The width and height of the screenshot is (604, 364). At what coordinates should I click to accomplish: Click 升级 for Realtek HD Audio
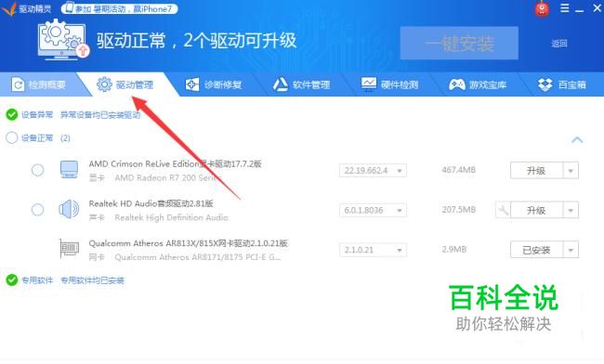536,210
